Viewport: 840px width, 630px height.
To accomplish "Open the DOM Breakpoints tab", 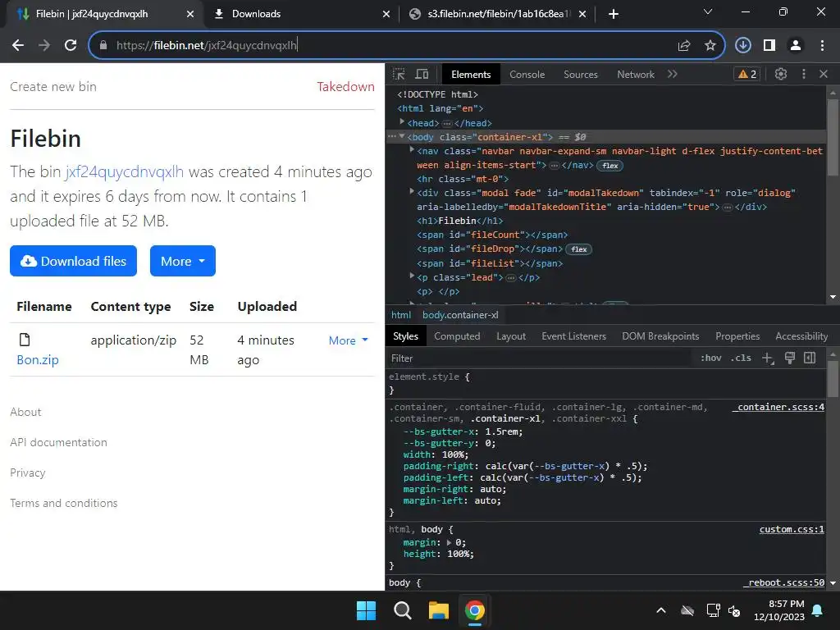I will (x=660, y=336).
